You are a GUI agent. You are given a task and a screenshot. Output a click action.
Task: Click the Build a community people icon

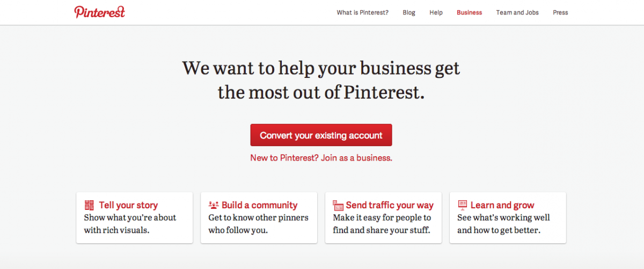point(214,205)
